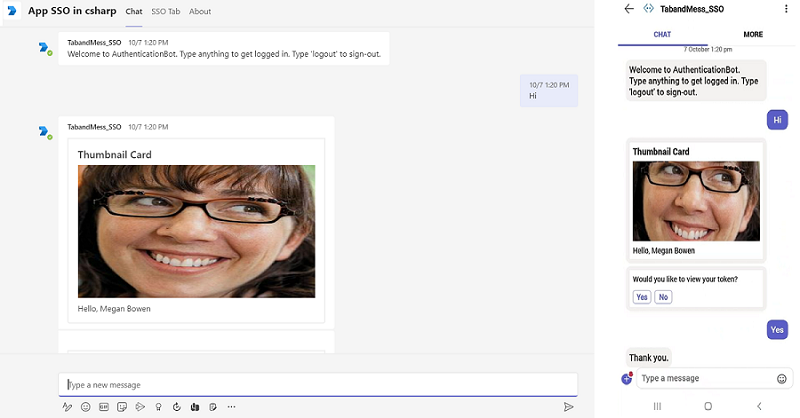Tap the Android back navigation button
The height and width of the screenshot is (418, 800).
click(759, 406)
